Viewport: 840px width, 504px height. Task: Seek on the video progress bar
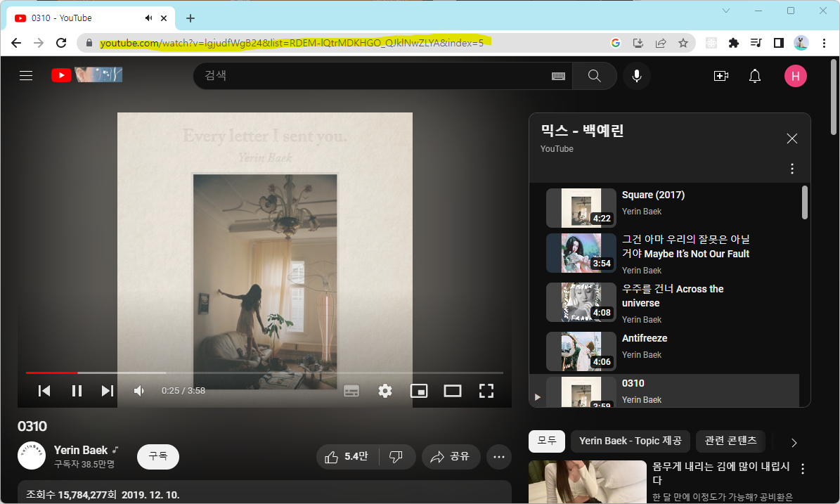(x=264, y=373)
